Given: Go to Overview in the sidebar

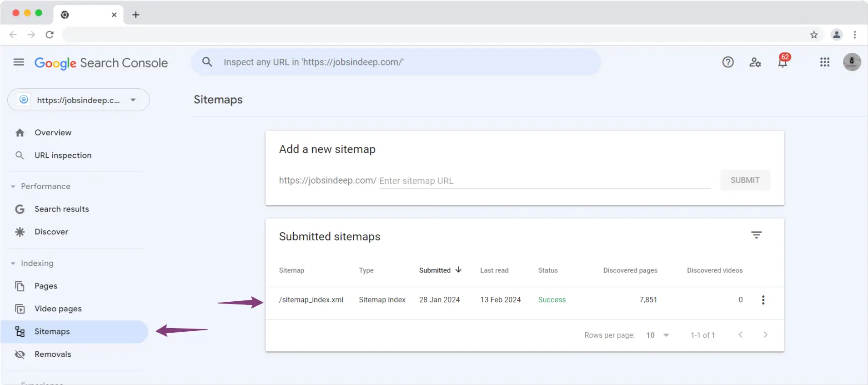Looking at the screenshot, I should (x=53, y=133).
